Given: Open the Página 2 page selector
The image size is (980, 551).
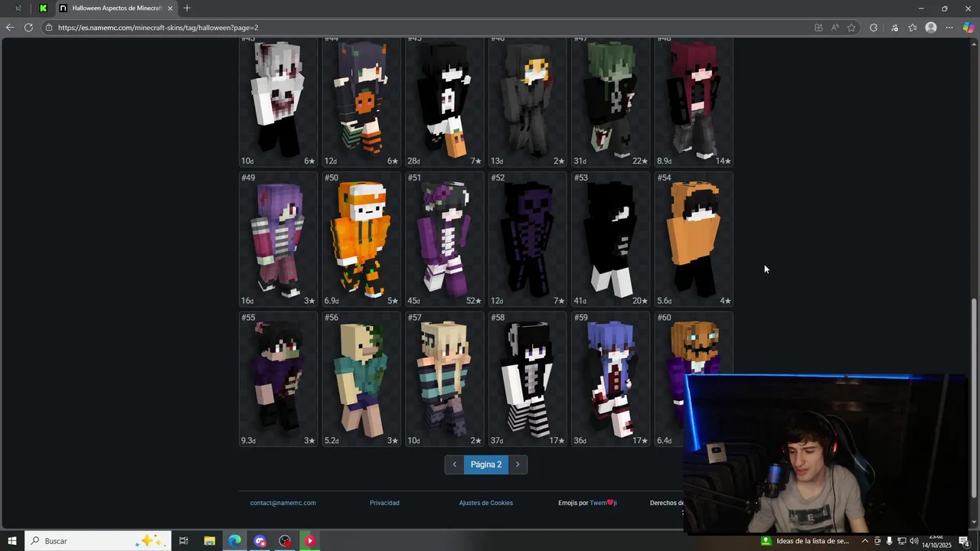Looking at the screenshot, I should point(486,465).
